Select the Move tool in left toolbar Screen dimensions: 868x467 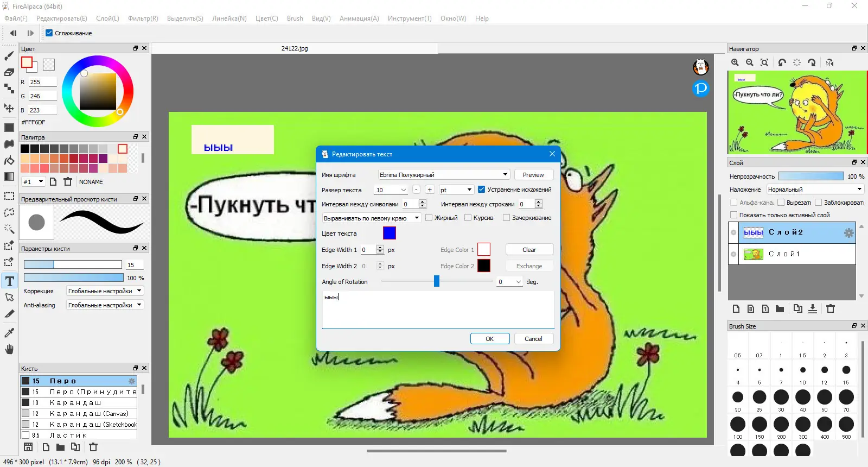(x=9, y=108)
